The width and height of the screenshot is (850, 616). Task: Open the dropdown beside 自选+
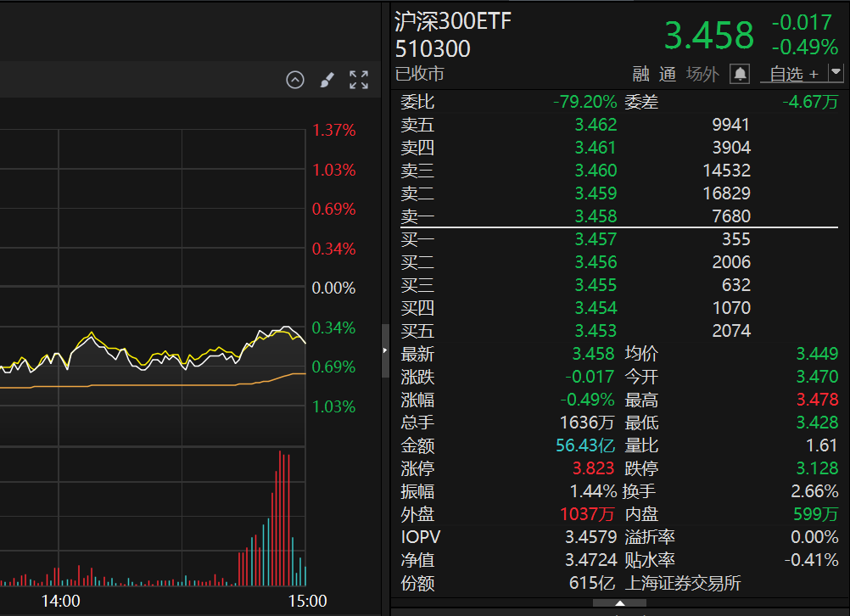(x=835, y=74)
